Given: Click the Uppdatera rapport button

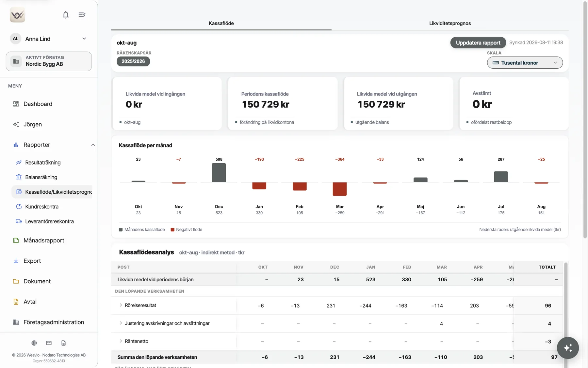Looking at the screenshot, I should [478, 43].
